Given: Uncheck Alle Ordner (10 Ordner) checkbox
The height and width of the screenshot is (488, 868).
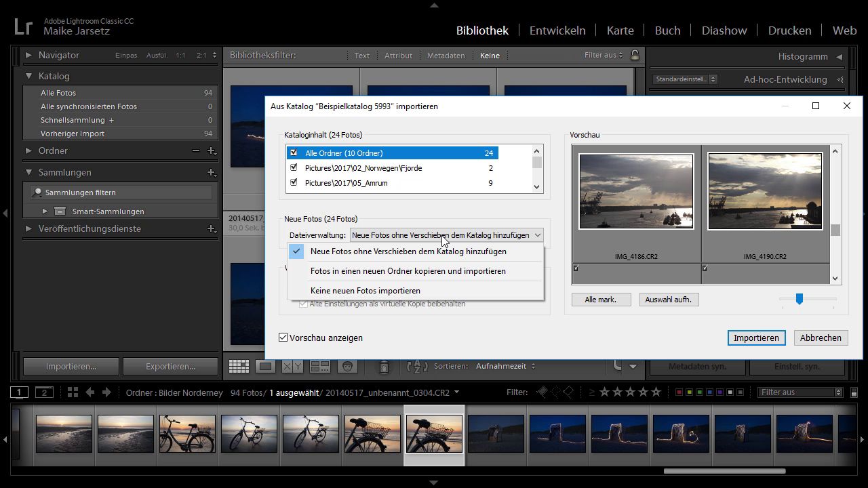Looking at the screenshot, I should 294,152.
